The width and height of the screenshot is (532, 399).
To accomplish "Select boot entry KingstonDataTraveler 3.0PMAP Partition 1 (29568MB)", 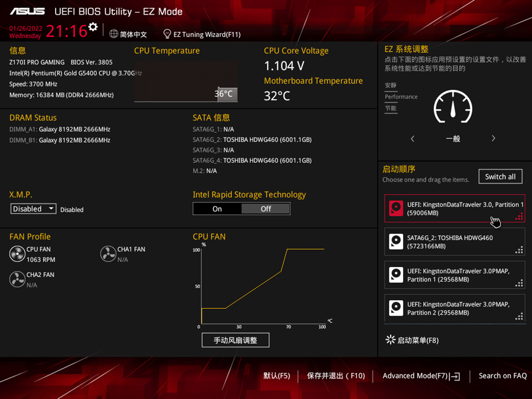I will point(455,275).
